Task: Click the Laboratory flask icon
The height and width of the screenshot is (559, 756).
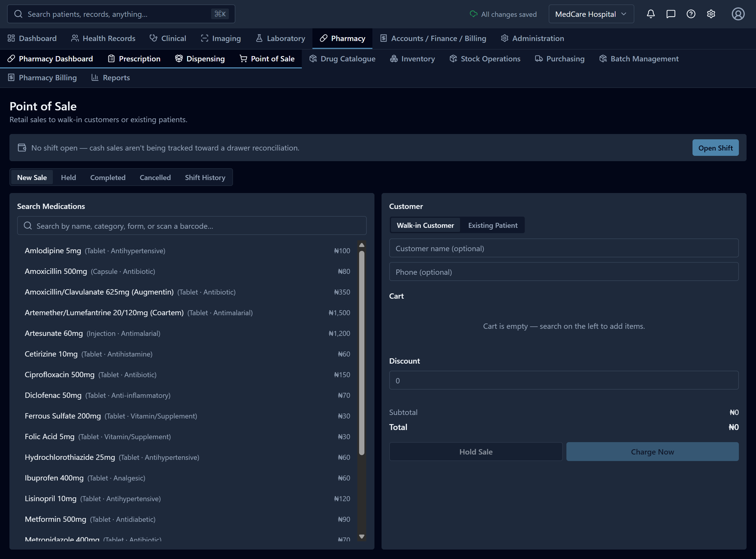Action: [259, 38]
